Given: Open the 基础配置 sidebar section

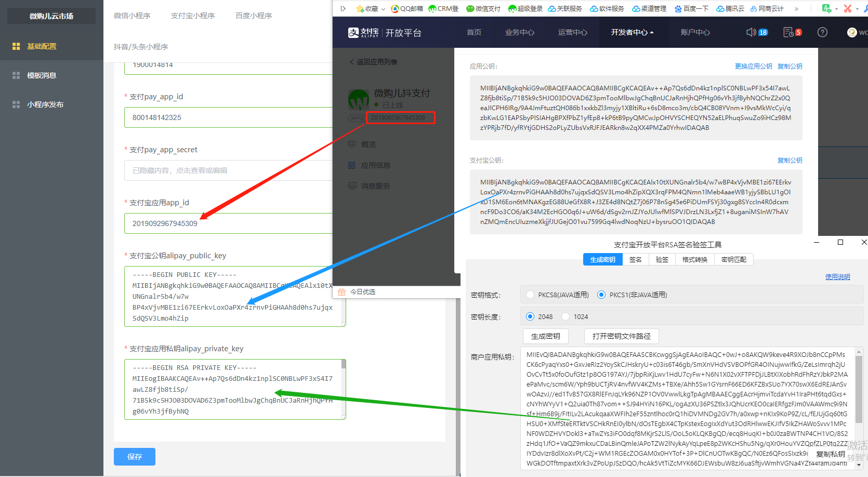Looking at the screenshot, I should pos(51,46).
